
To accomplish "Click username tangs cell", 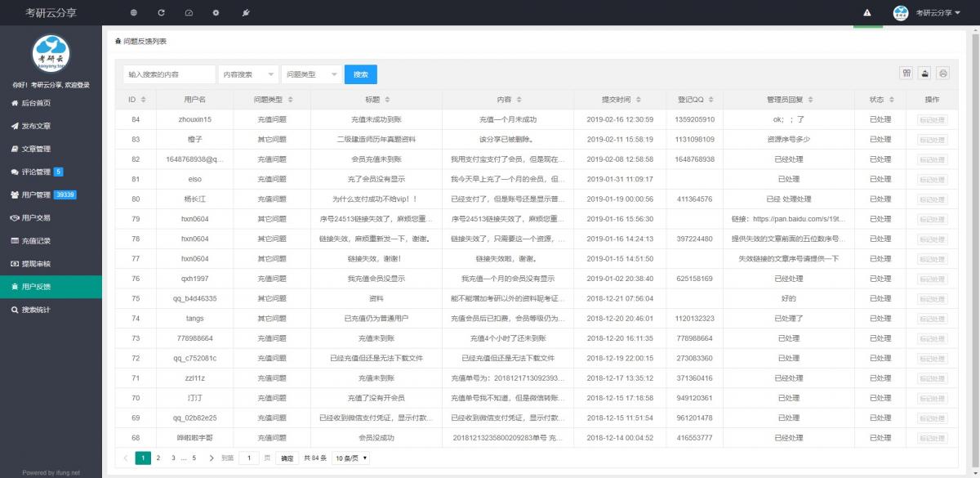I will [194, 319].
